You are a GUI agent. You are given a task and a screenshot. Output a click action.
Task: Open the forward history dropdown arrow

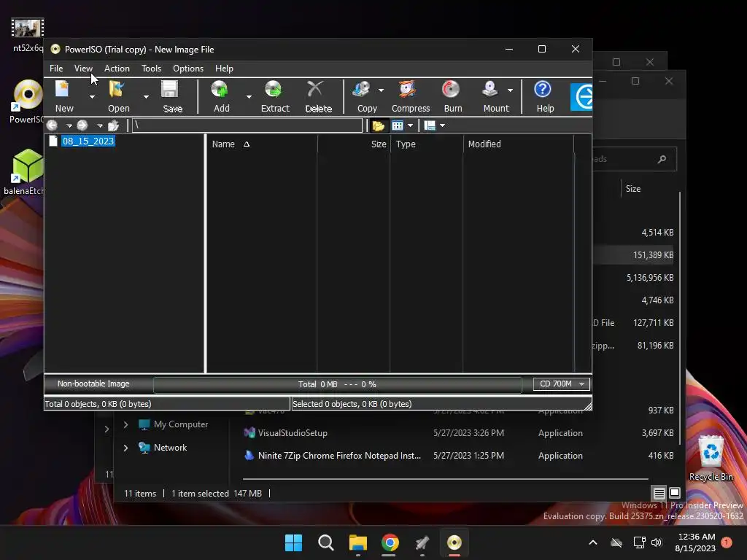click(x=99, y=125)
